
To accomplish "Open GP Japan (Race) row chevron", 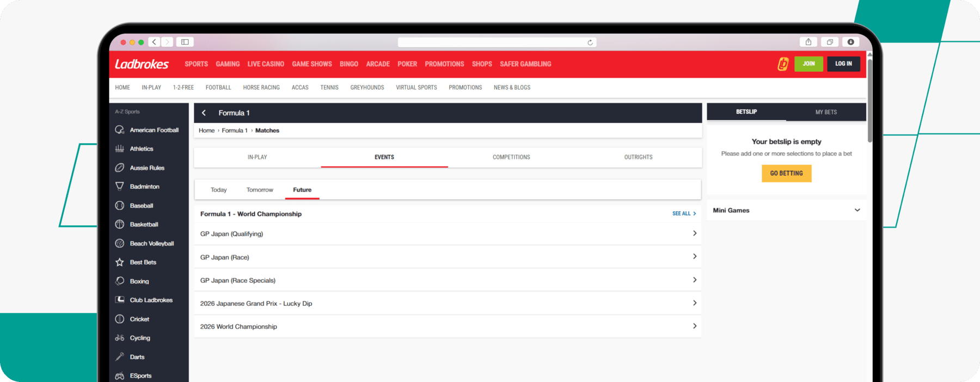I will click(695, 256).
